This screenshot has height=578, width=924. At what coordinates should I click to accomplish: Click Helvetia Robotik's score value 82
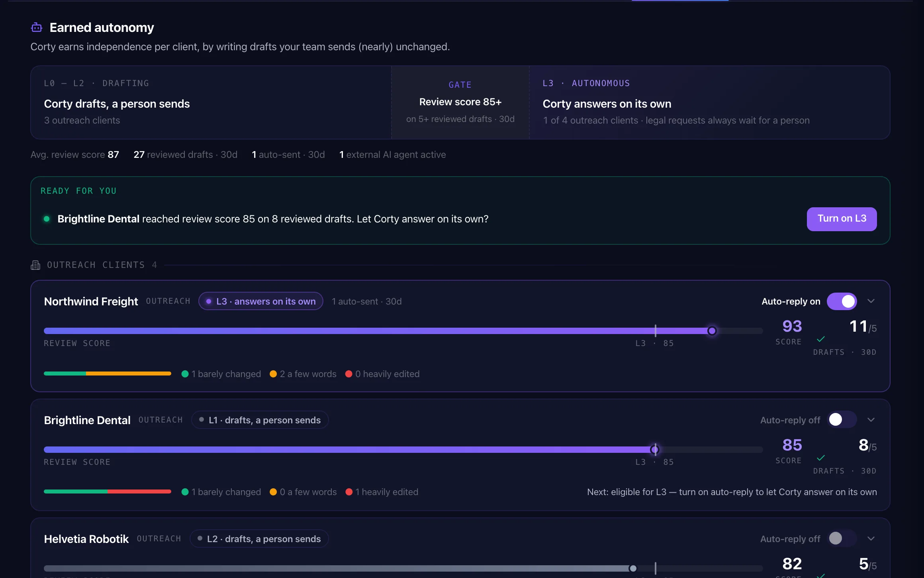click(792, 564)
